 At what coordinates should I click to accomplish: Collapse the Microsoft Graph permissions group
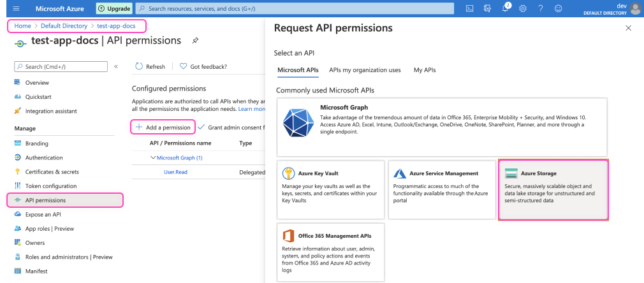[x=153, y=157]
